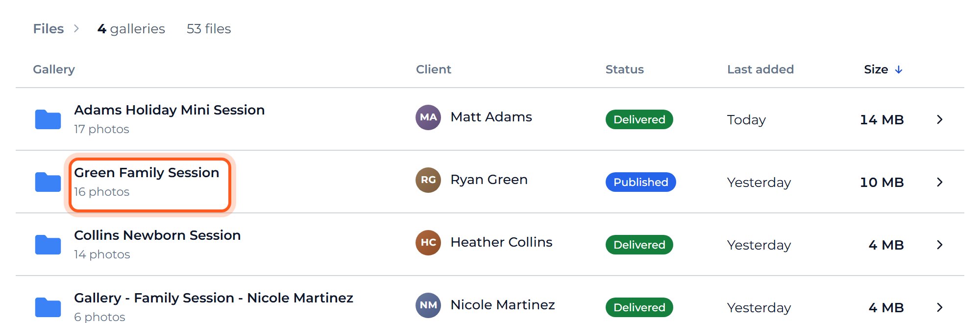Expand the Collins Newborn Session row chevron
This screenshot has width=980, height=323.
[x=939, y=245]
